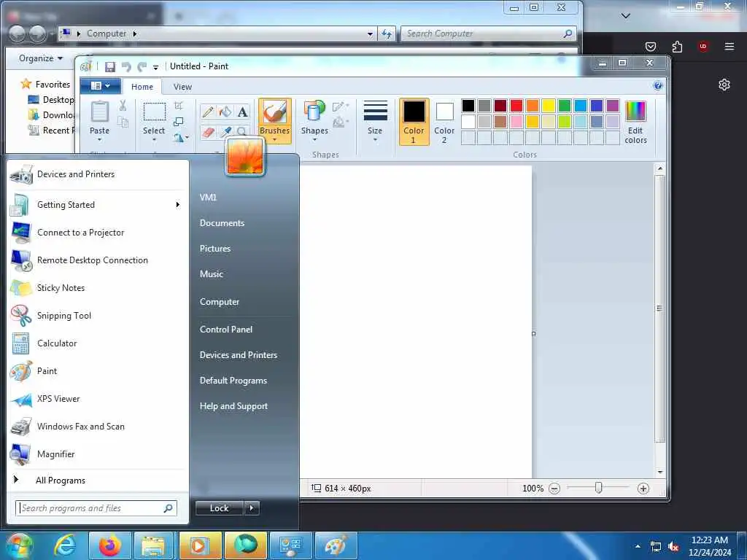
Task: Click Search programs and files box
Action: tap(96, 508)
